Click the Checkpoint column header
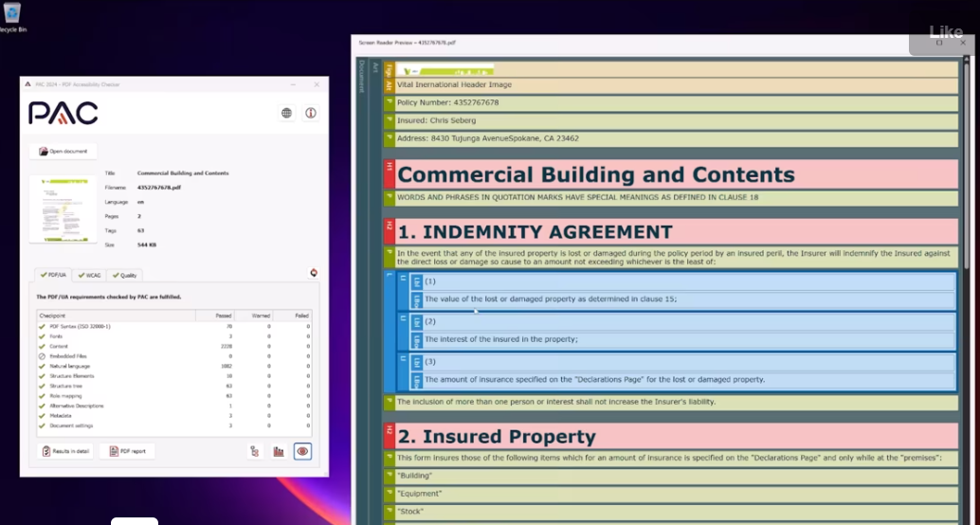The height and width of the screenshot is (525, 980). pos(117,317)
